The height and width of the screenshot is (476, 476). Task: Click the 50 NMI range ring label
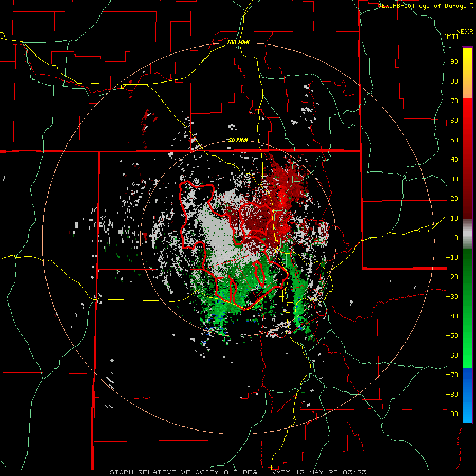pyautogui.click(x=238, y=140)
